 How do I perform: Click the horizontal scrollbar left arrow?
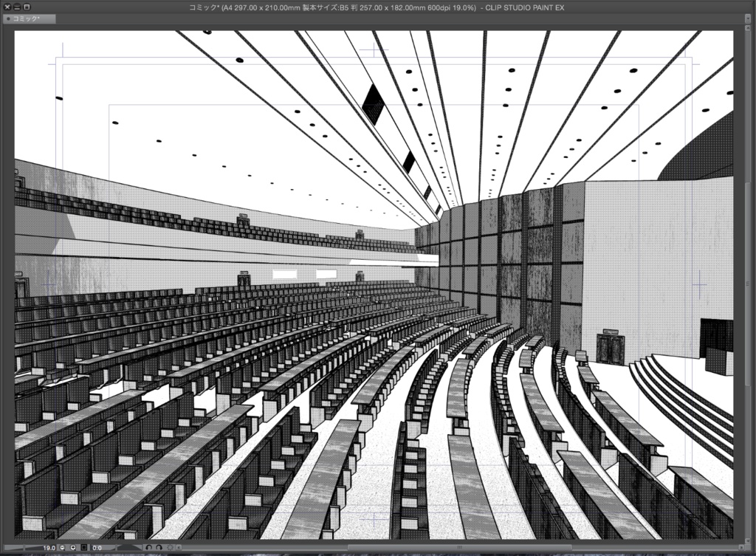pos(179,548)
